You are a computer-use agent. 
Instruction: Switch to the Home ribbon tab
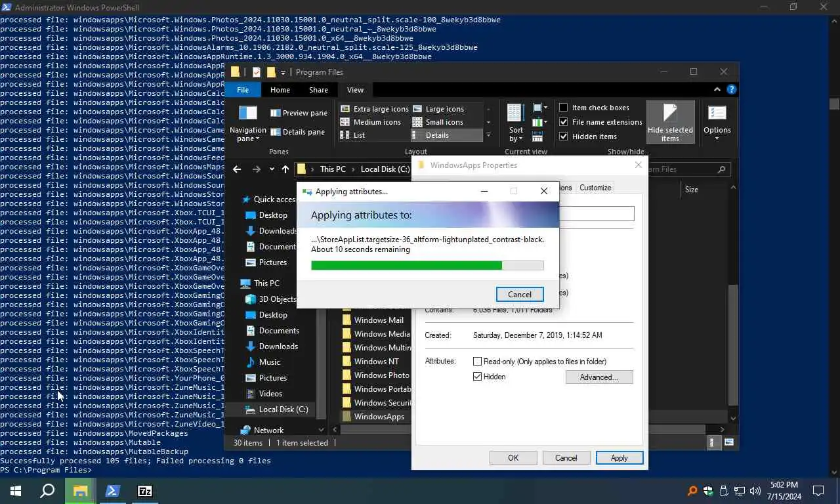(280, 90)
